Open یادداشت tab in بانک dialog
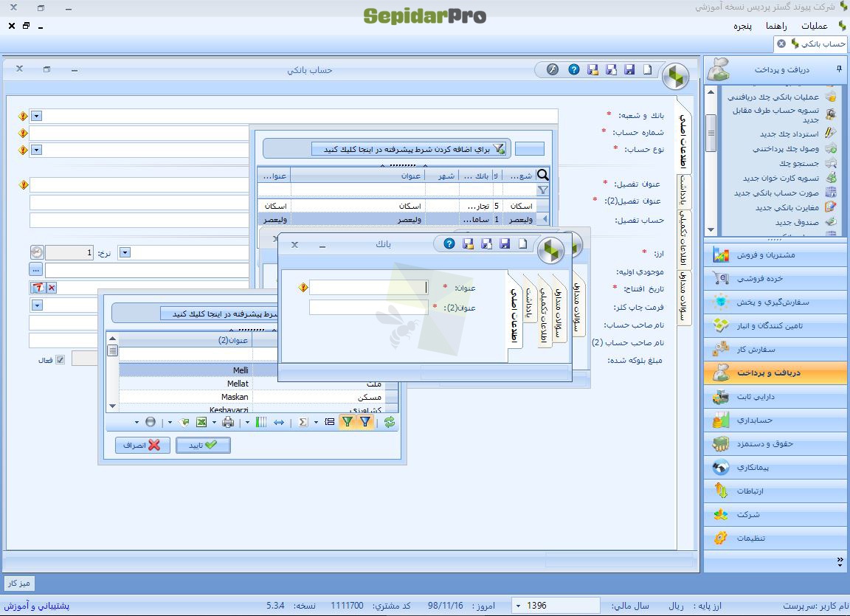This screenshot has width=850, height=616. (530, 304)
